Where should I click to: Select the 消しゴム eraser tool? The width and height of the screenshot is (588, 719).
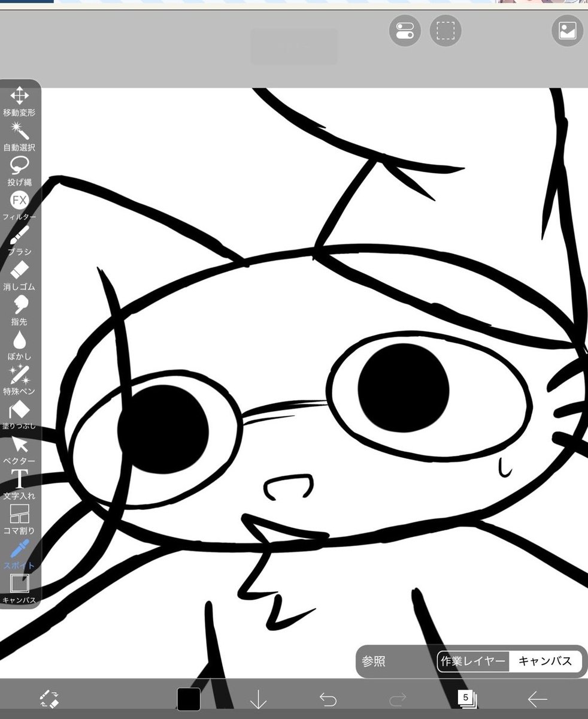pyautogui.click(x=19, y=275)
